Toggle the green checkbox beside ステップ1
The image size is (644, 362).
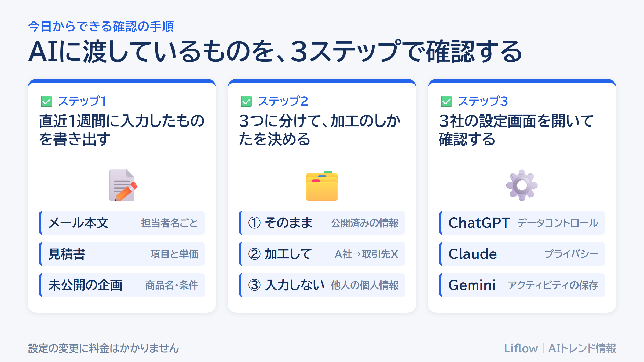pyautogui.click(x=46, y=101)
